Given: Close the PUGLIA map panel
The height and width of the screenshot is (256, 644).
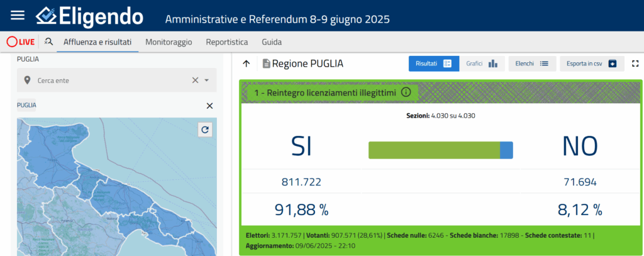Looking at the screenshot, I should click(209, 106).
